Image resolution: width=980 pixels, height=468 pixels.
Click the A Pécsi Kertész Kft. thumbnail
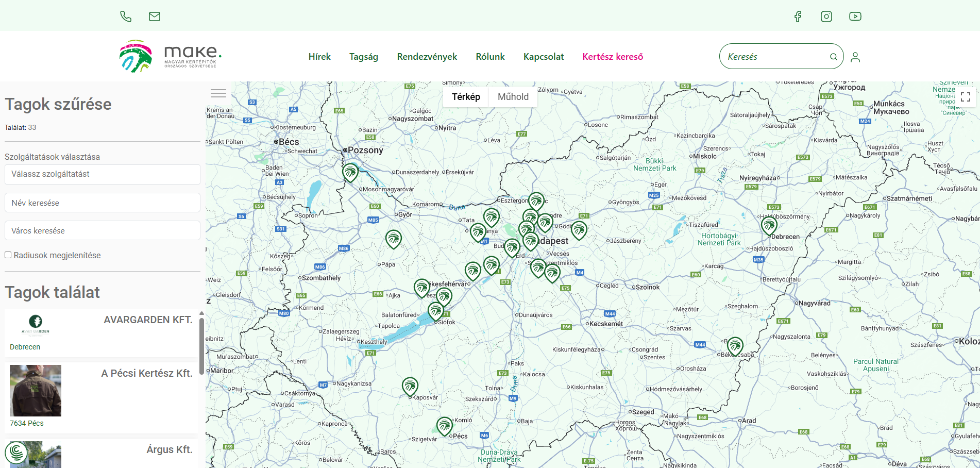click(36, 391)
